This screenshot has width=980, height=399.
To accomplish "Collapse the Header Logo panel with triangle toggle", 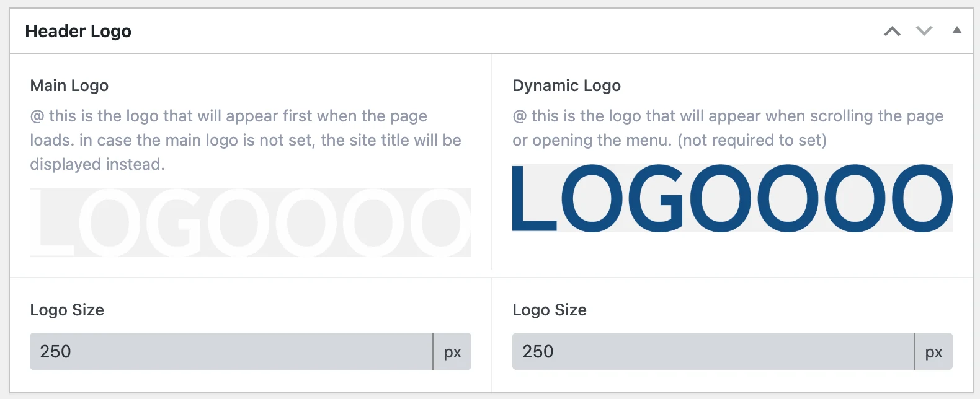I will 957,30.
